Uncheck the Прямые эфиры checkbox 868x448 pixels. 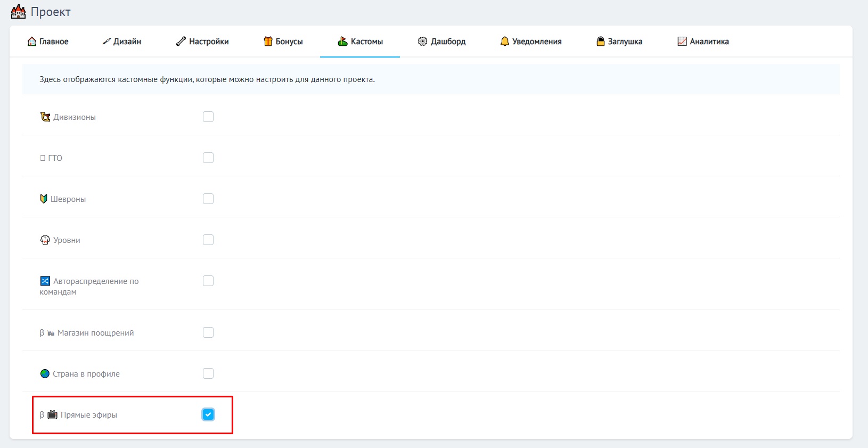(x=208, y=414)
